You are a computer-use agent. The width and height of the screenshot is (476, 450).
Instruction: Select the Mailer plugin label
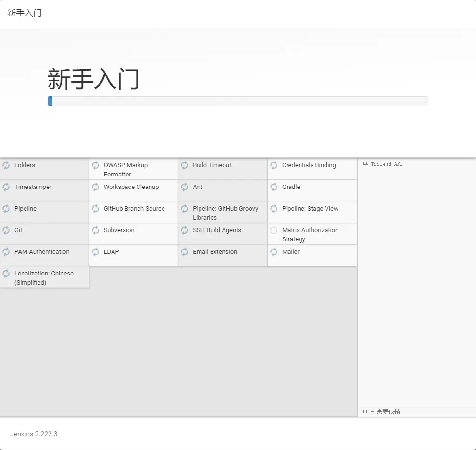[291, 252]
